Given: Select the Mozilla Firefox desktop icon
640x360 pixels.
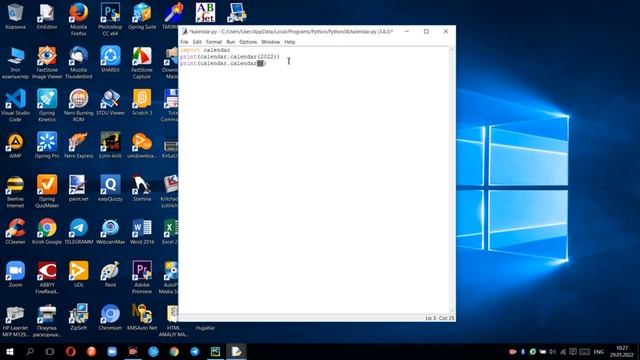Looking at the screenshot, I should click(78, 19).
